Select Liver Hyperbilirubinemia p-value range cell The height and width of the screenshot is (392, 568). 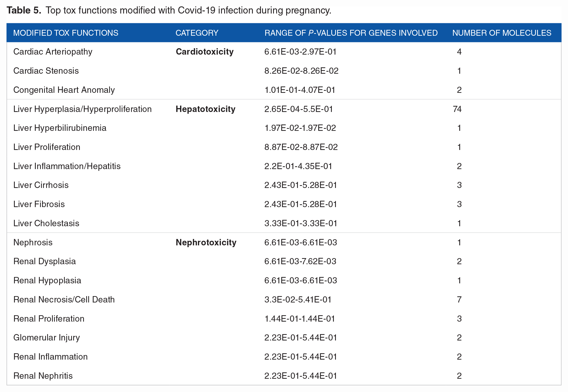[x=300, y=128]
